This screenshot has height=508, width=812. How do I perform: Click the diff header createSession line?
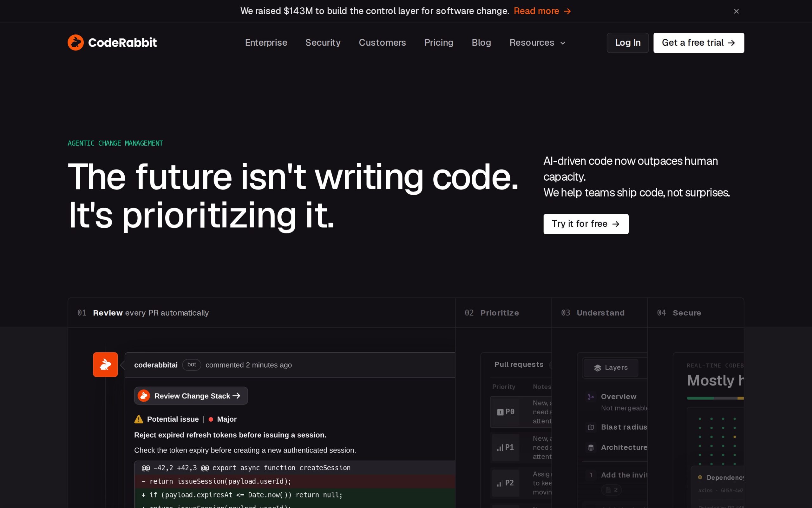(x=295, y=468)
